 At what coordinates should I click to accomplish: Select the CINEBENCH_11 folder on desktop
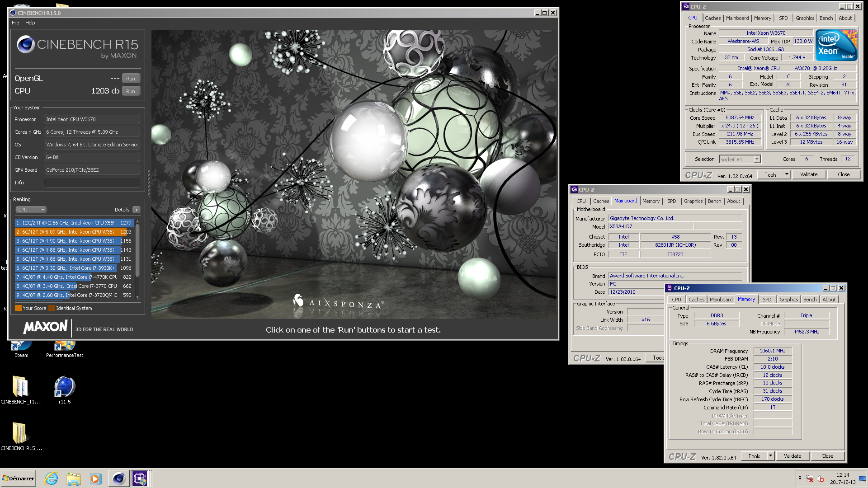tap(21, 390)
